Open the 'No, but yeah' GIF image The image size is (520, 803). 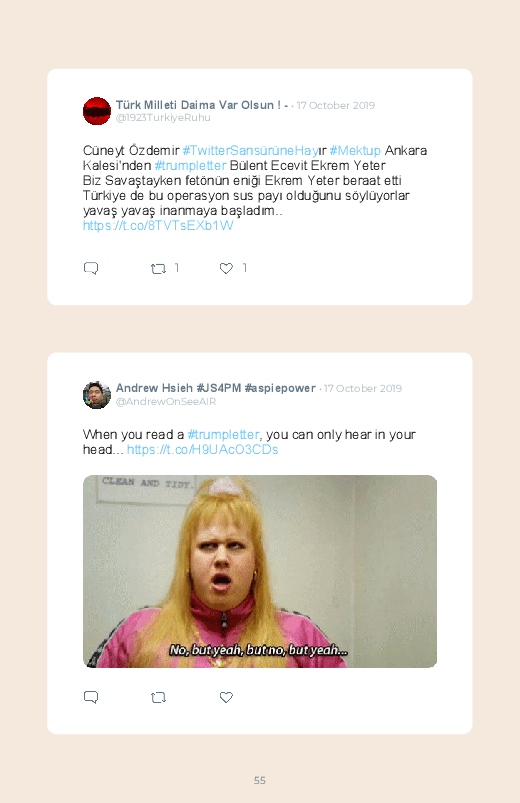point(260,571)
